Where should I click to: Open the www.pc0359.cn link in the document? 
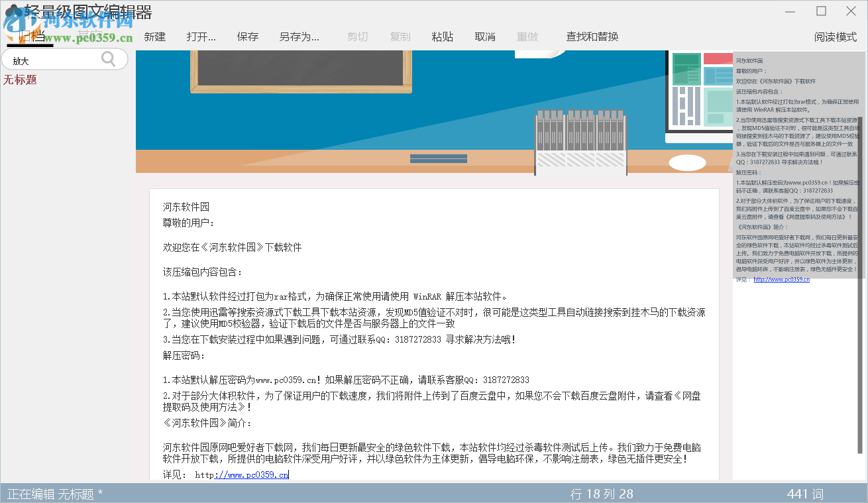[252, 474]
